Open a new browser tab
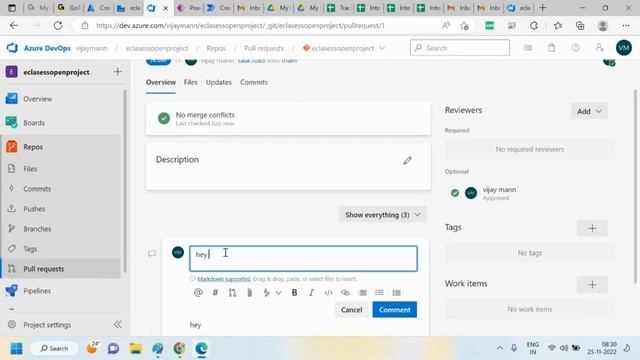Image resolution: width=640 pixels, height=360 pixels. (542, 8)
